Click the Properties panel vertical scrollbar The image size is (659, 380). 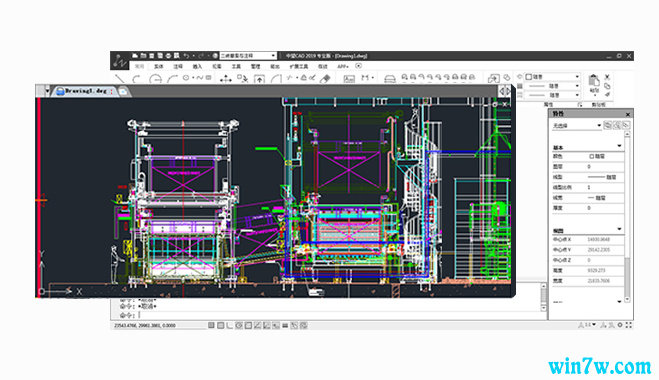[627, 216]
